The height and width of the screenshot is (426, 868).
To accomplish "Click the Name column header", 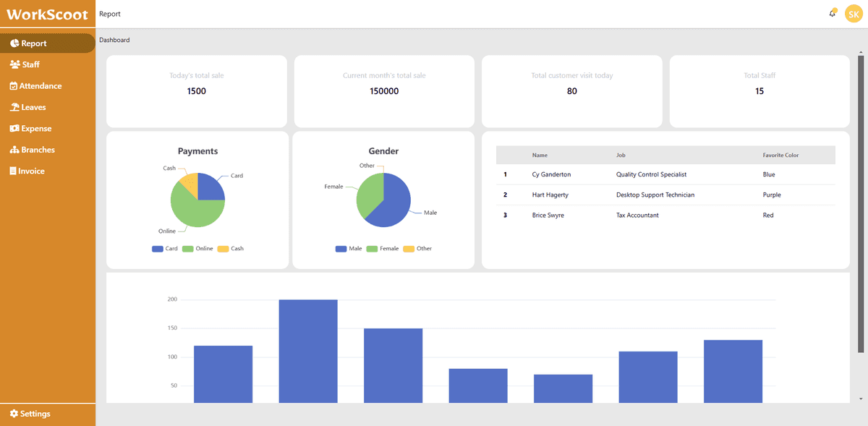I will click(x=540, y=156).
